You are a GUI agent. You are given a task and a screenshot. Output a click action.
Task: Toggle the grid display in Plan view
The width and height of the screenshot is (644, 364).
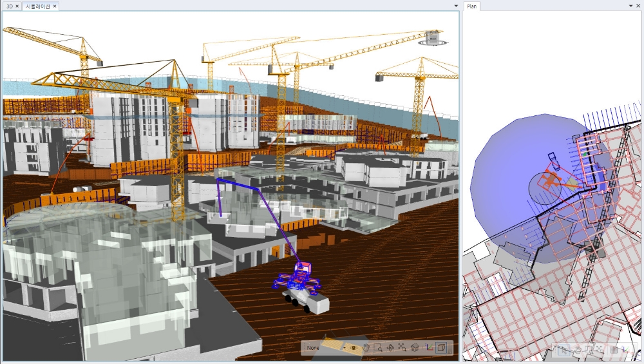tap(614, 350)
